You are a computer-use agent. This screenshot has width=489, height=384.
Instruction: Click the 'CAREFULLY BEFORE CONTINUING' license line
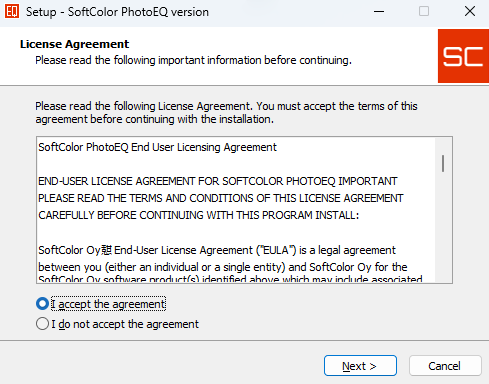coord(199,215)
